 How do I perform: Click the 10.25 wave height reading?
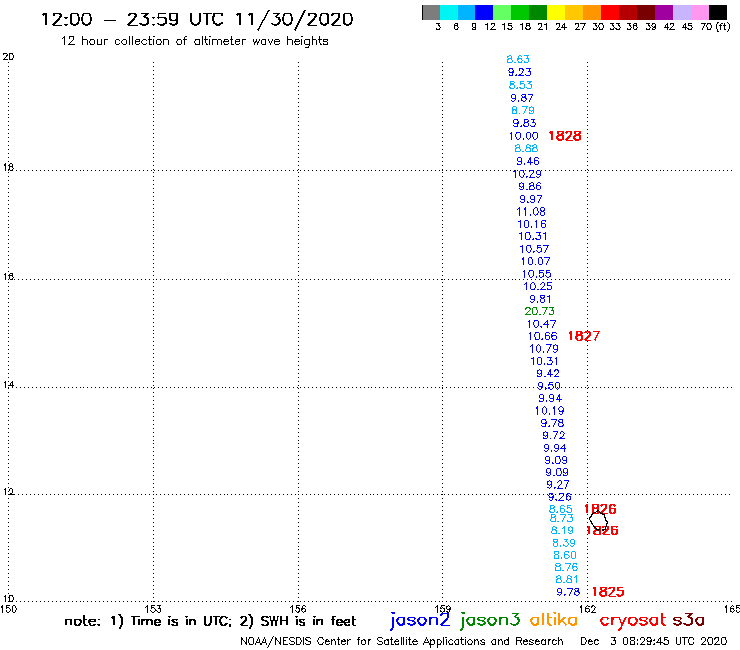tap(538, 287)
